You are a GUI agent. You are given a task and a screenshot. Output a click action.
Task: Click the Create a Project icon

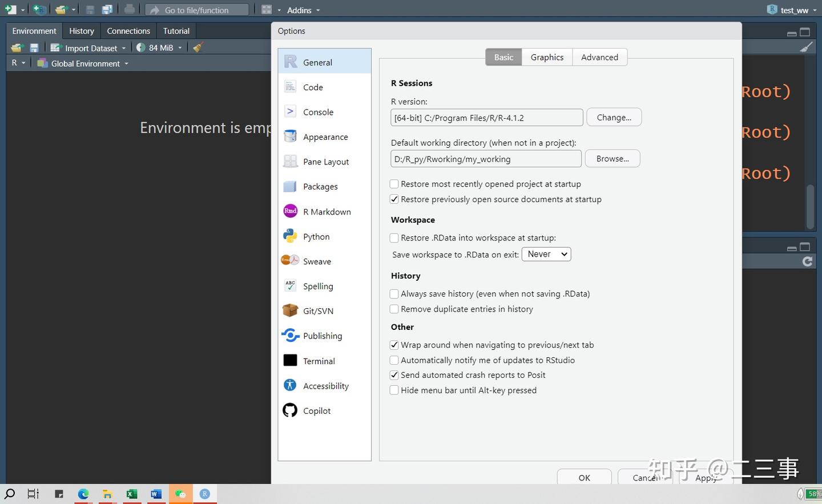coord(39,10)
